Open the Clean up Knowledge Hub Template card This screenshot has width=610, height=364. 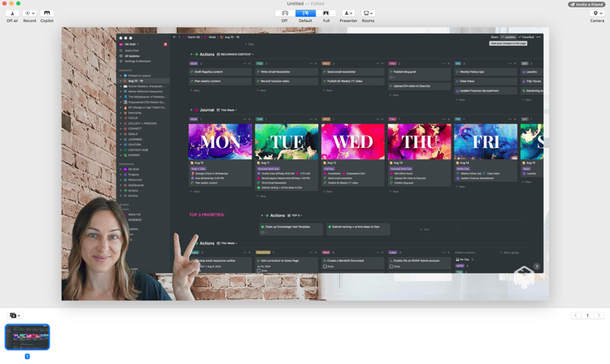coord(291,229)
